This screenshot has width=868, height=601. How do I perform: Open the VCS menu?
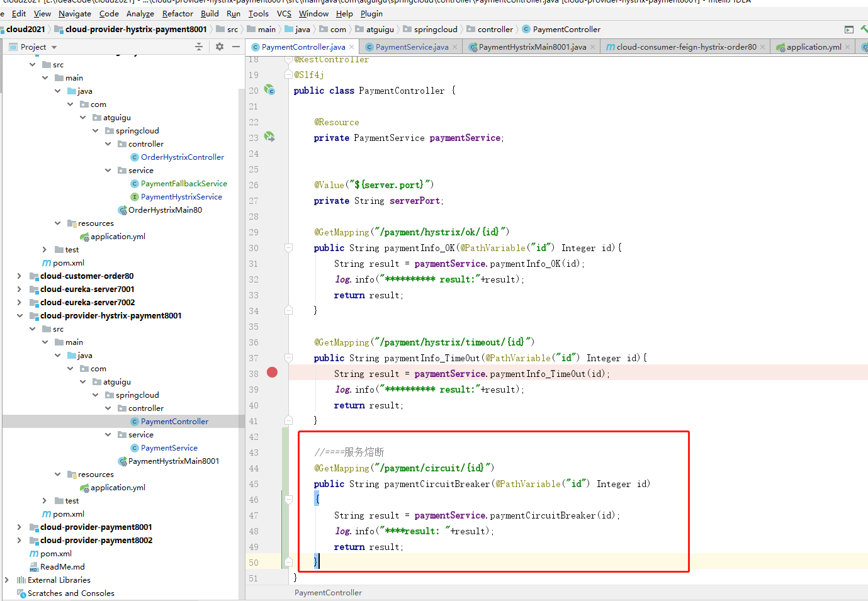pyautogui.click(x=285, y=13)
